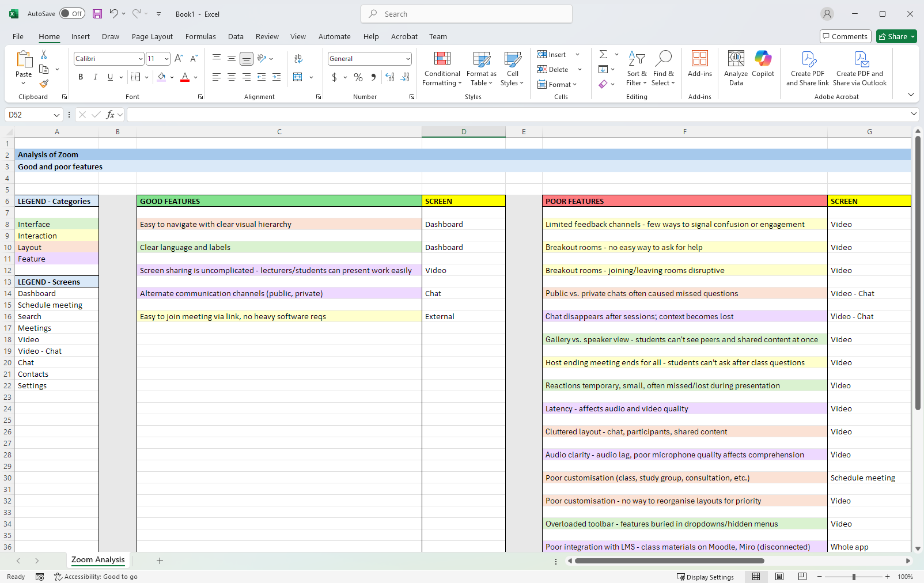
Task: Click Decrease Font Size icon
Action: [194, 59]
